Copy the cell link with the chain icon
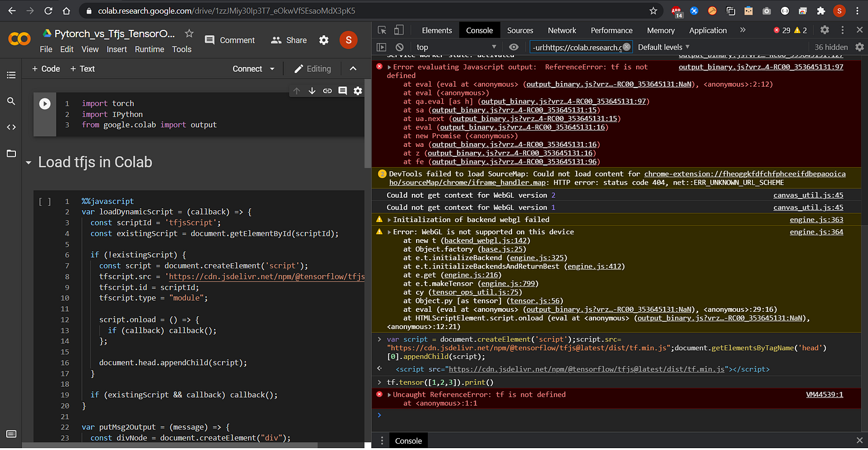Screen dimensions: 868x450 coord(327,90)
